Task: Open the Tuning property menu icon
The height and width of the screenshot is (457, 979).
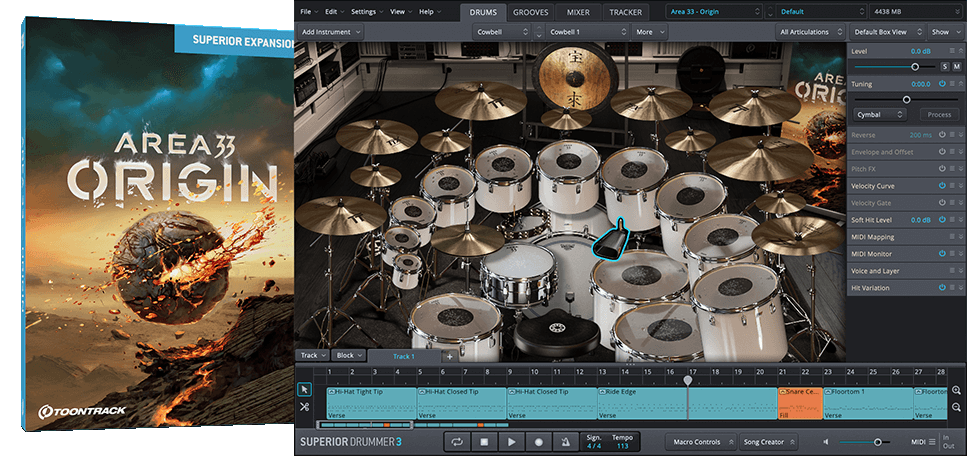Action: coord(952,84)
